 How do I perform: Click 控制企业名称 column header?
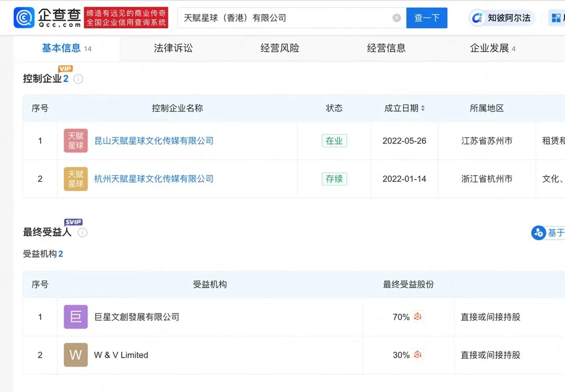point(177,108)
